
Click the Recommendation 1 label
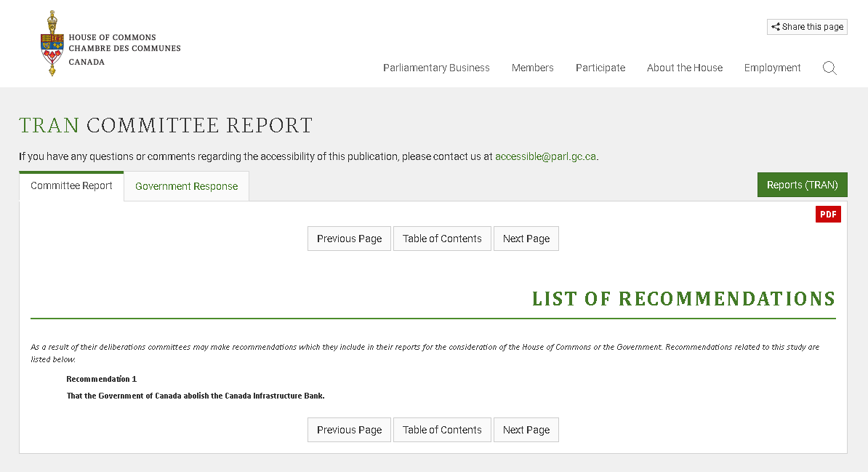pyautogui.click(x=101, y=379)
